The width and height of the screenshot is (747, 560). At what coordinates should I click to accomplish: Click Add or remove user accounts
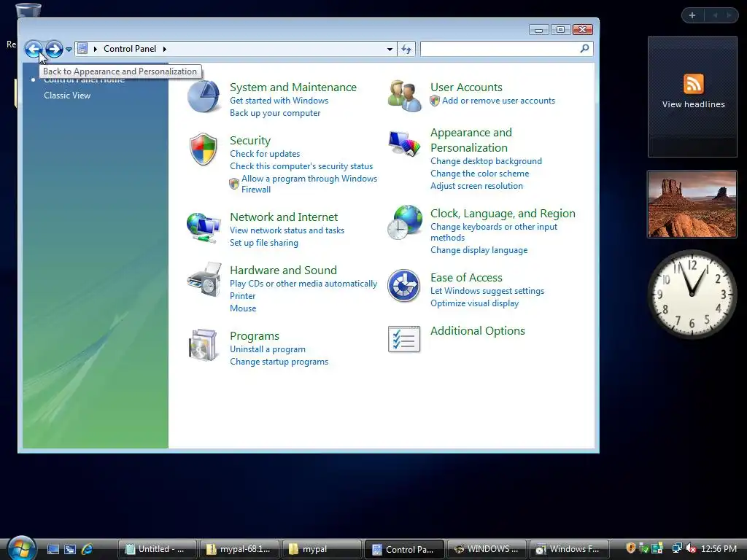[498, 101]
